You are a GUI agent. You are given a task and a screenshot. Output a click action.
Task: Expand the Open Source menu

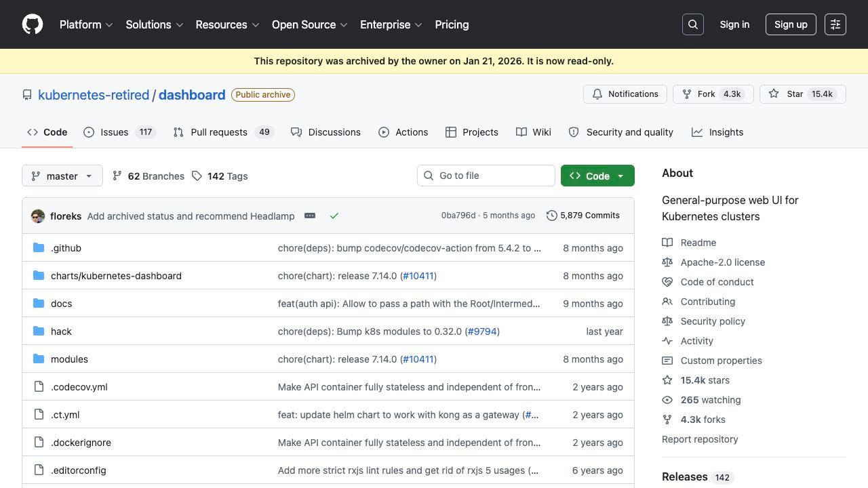310,24
